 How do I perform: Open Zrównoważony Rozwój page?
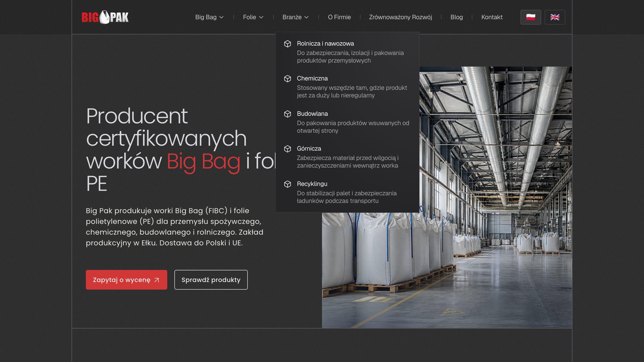pos(400,17)
